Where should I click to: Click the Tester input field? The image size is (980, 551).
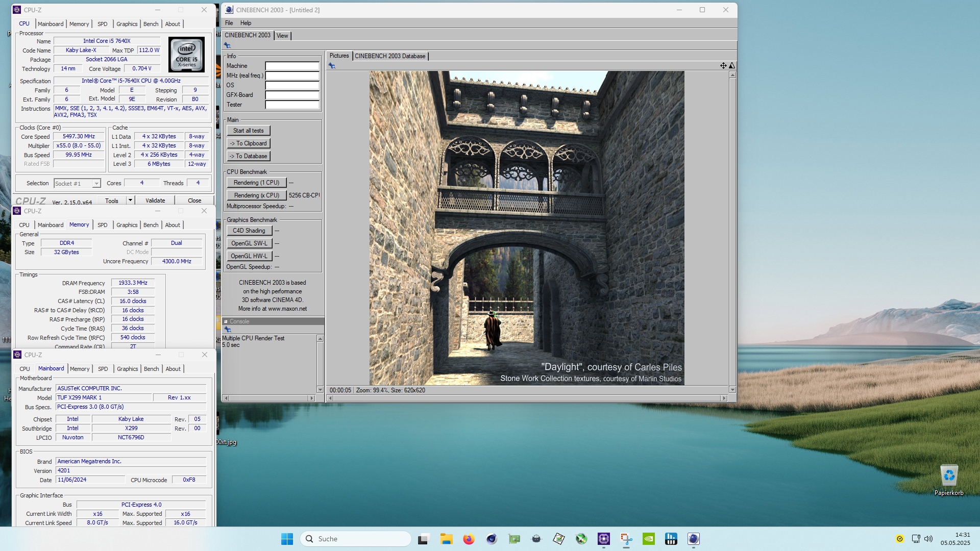(x=292, y=105)
